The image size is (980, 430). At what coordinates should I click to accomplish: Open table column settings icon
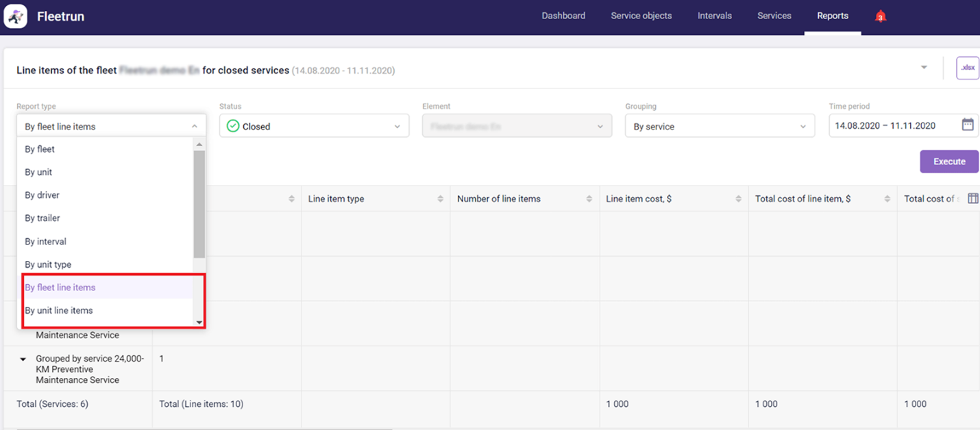[x=972, y=199]
